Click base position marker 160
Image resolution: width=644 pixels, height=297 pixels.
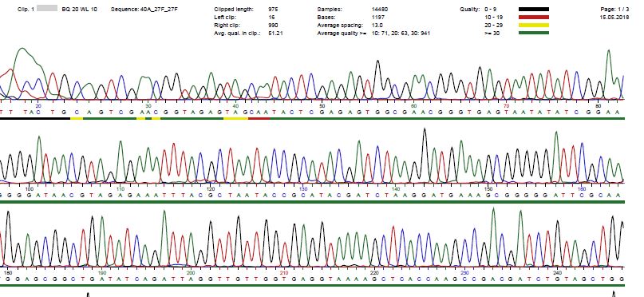[582, 189]
